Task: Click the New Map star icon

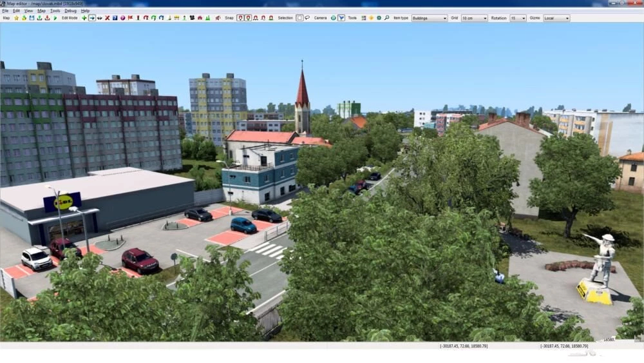Action: tap(17, 18)
